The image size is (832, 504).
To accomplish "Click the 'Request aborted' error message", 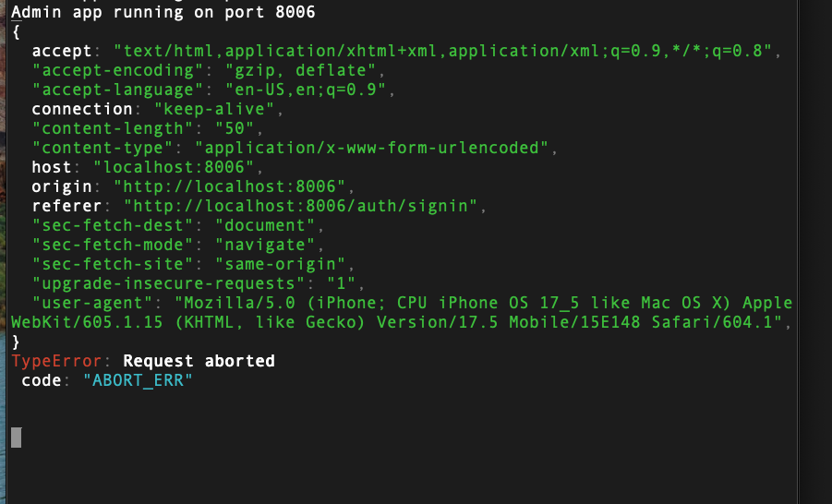I will 199,361.
